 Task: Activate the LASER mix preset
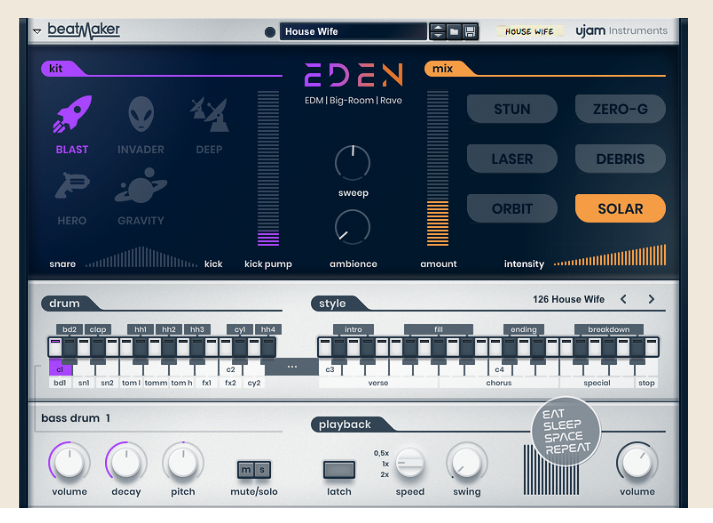[x=512, y=159]
